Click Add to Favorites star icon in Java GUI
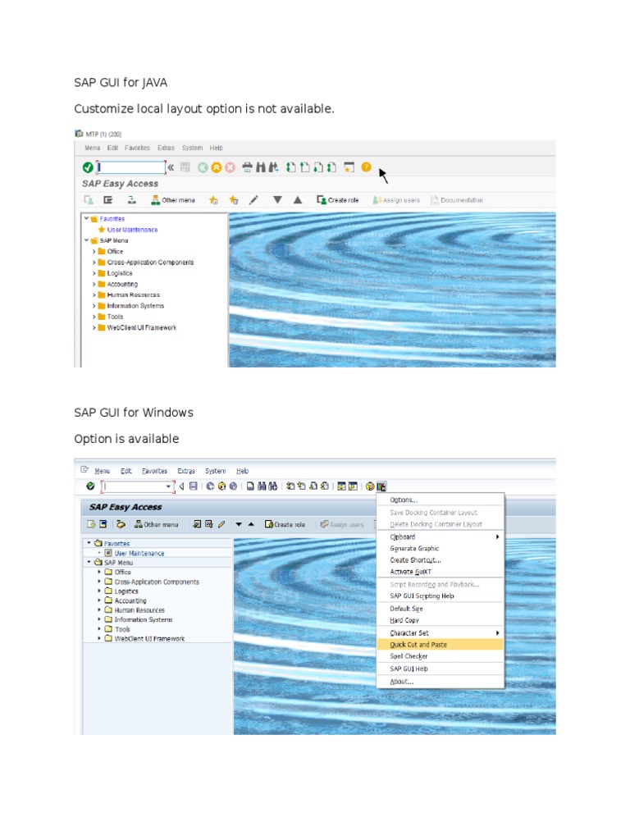The height and width of the screenshot is (840, 630). pos(214,200)
